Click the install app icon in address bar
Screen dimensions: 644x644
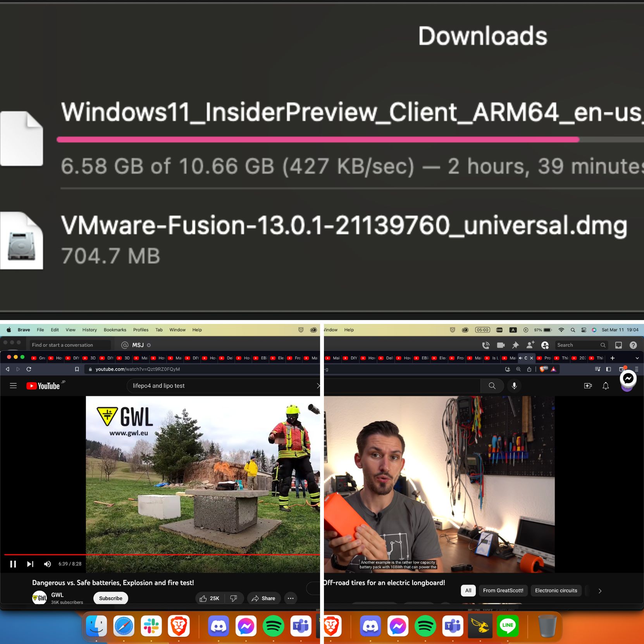tap(508, 369)
